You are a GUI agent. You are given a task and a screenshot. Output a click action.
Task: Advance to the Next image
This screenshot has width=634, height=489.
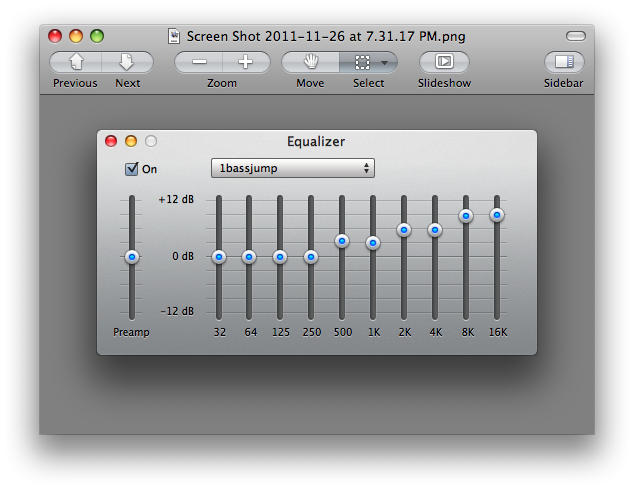[127, 62]
